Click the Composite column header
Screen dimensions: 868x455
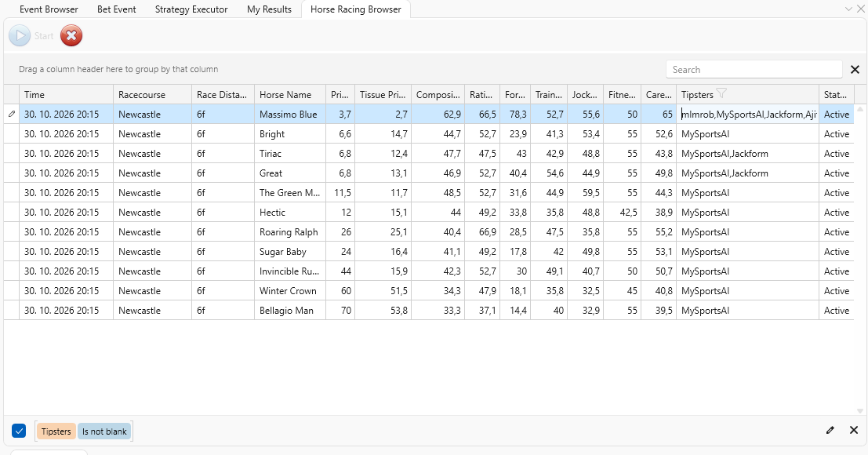tap(438, 95)
